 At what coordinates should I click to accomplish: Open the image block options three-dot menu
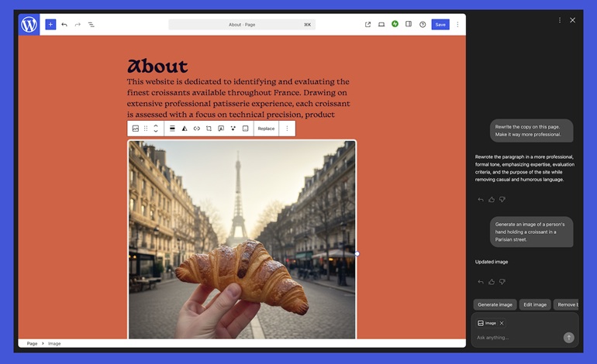[287, 129]
